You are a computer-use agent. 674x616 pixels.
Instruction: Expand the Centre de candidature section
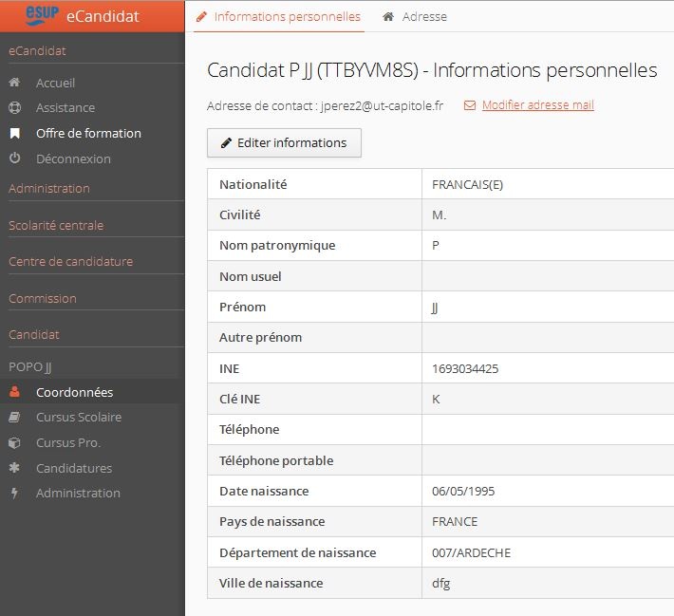pyautogui.click(x=70, y=261)
